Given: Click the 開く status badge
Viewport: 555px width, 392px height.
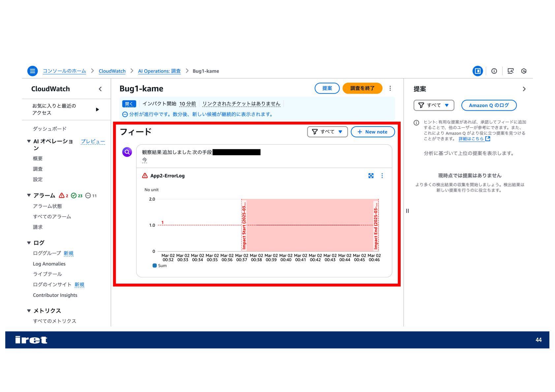Looking at the screenshot, I should pos(129,104).
